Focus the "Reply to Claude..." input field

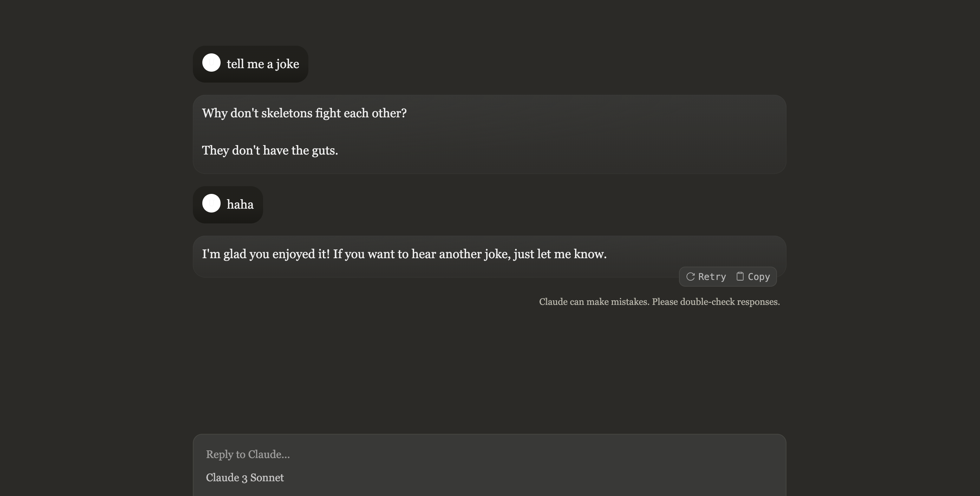(489, 454)
